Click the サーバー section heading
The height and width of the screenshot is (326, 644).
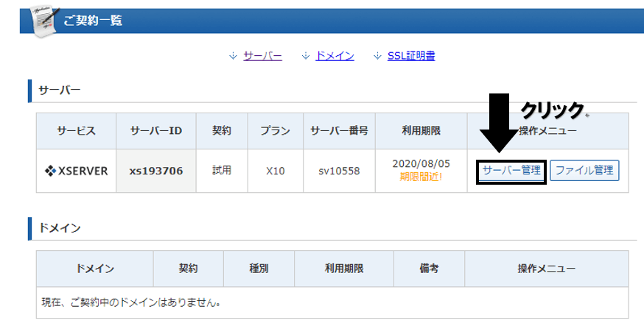60,91
